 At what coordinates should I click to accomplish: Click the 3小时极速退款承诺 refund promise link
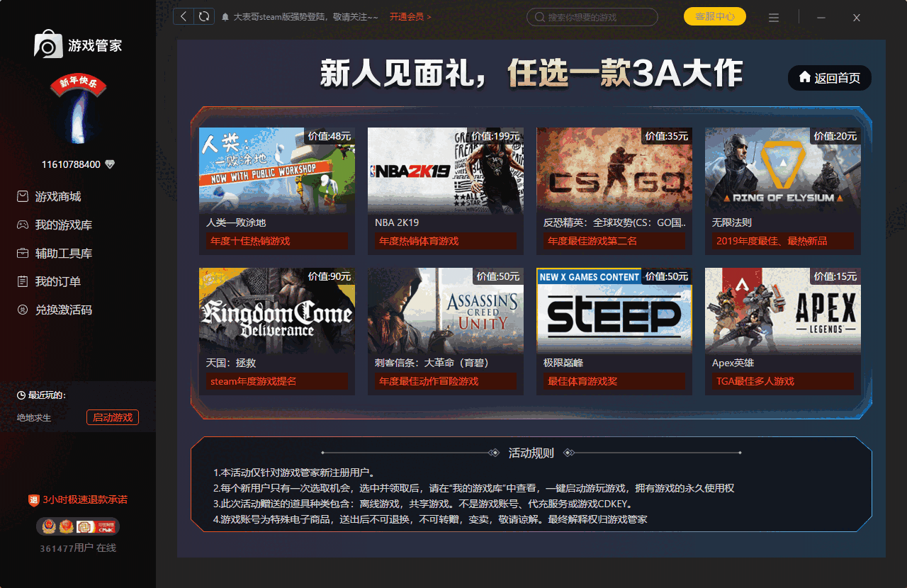click(77, 499)
